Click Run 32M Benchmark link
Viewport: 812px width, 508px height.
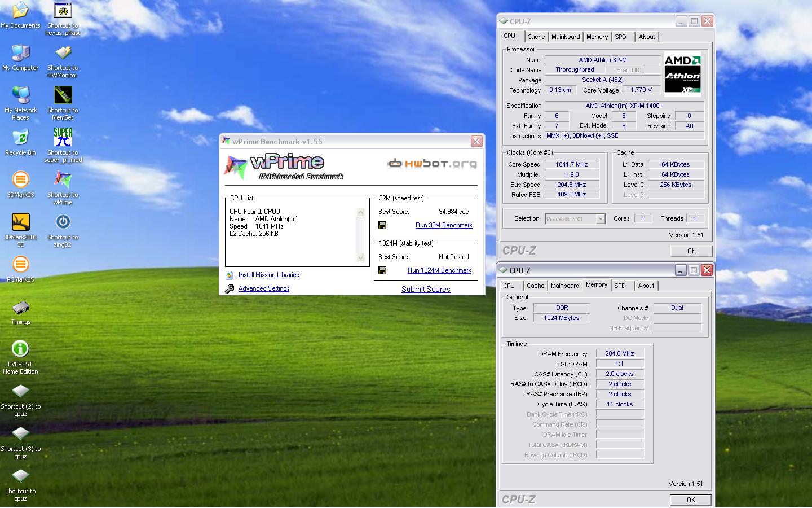pos(444,225)
